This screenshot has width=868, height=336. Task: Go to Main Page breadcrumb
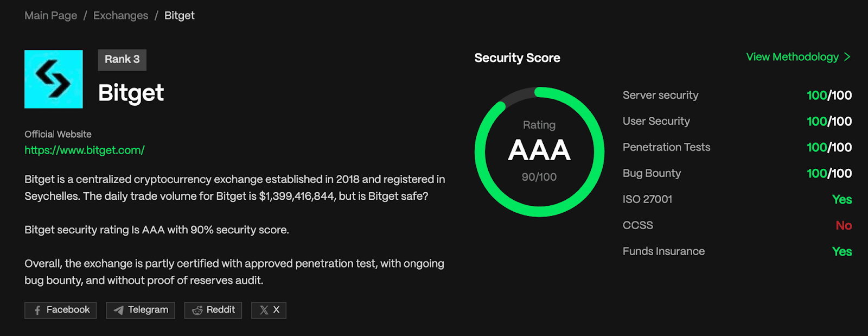click(51, 16)
